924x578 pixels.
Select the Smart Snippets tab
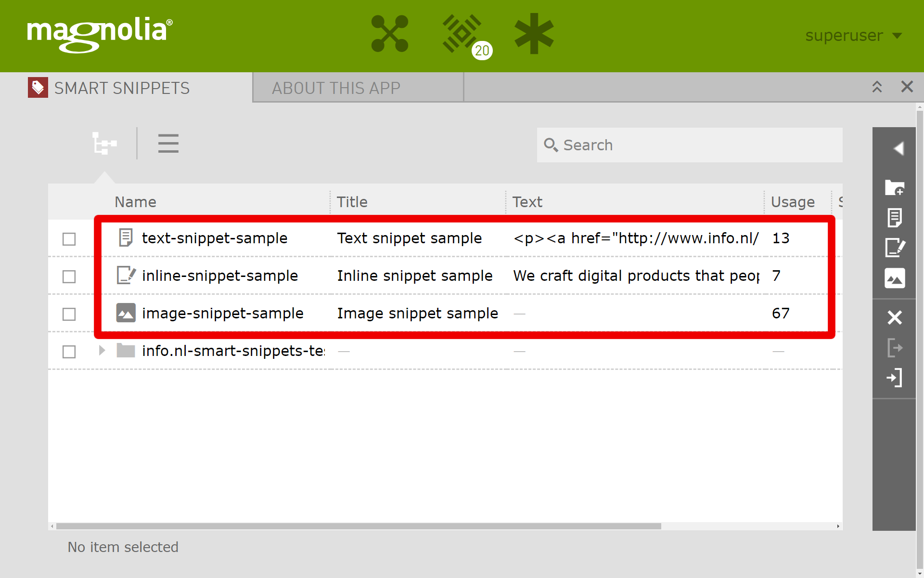point(122,88)
